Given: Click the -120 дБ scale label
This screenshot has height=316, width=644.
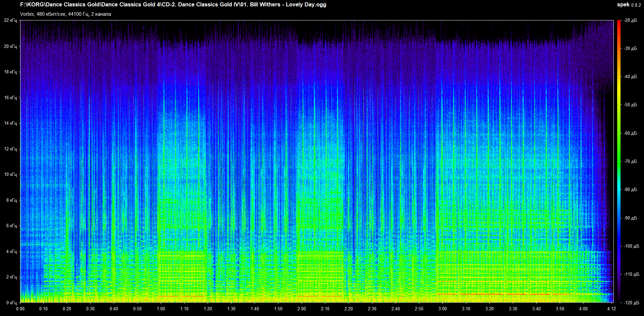Looking at the screenshot, I should point(630,303).
